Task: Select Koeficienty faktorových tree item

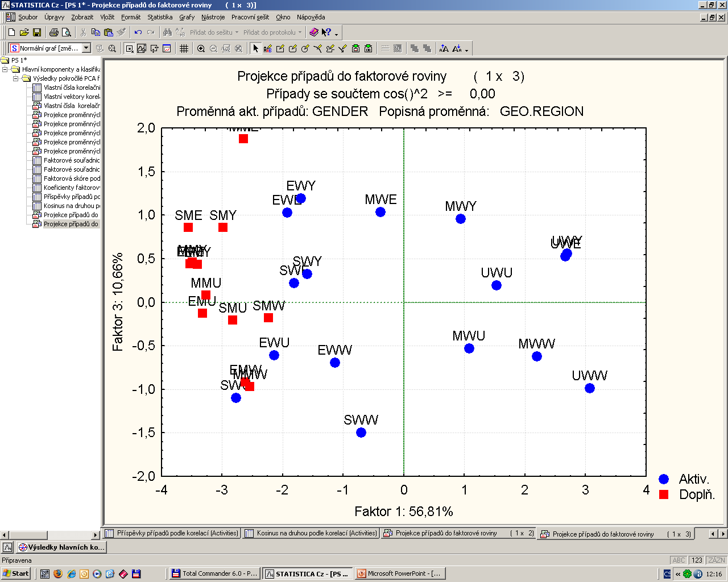Action: tap(72, 188)
